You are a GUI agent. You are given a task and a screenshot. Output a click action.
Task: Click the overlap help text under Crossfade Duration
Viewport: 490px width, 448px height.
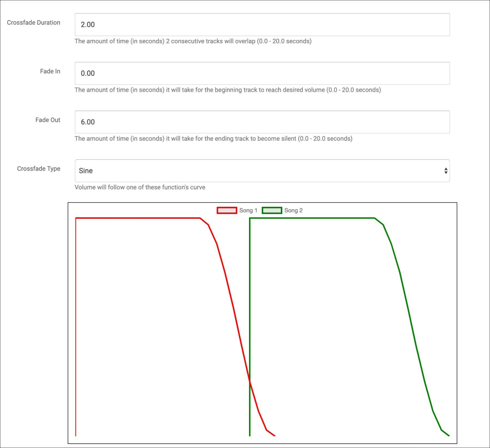(193, 41)
